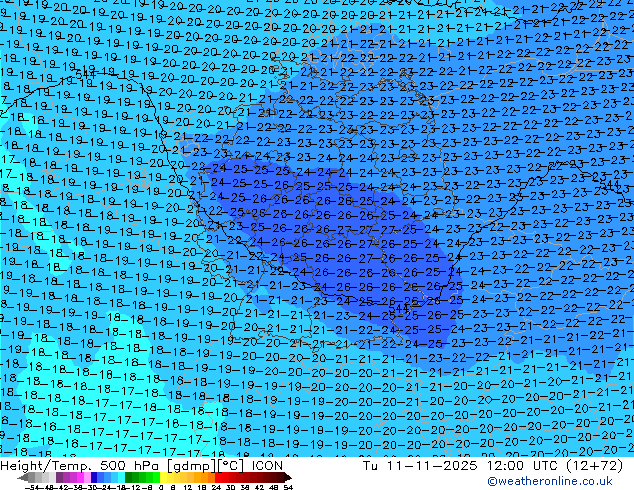The height and width of the screenshot is (490, 634).
Task: Click the '54' tick label at legend end
Action: coord(288,487)
